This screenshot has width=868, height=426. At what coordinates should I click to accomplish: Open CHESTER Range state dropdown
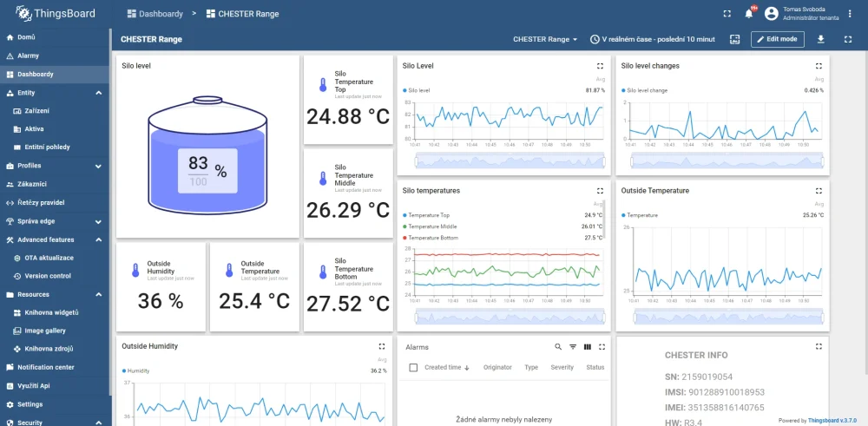(x=545, y=39)
